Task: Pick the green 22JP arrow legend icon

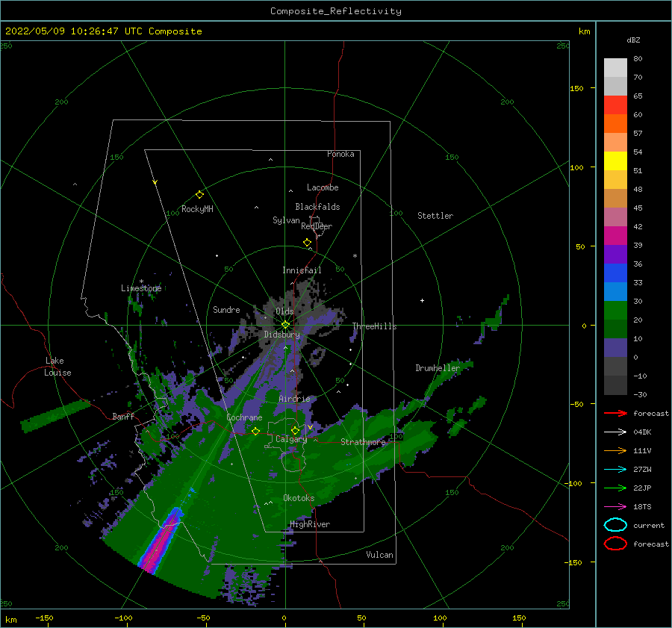Action: [x=615, y=488]
